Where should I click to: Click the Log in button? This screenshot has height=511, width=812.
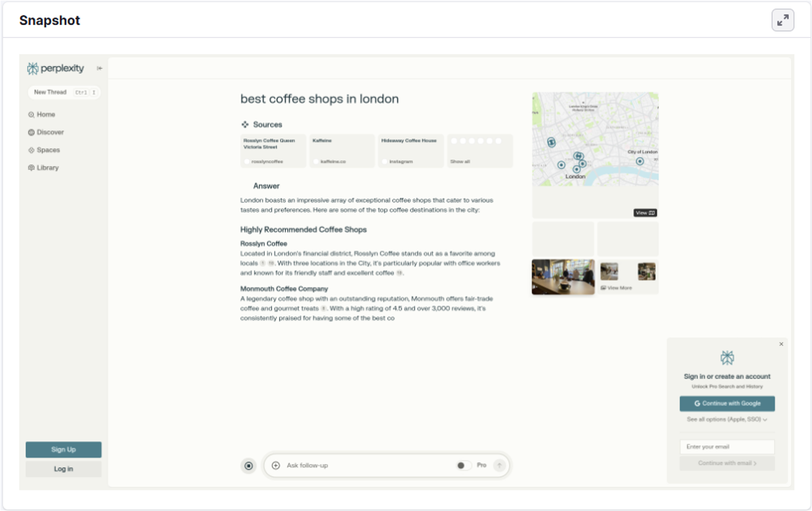click(63, 469)
